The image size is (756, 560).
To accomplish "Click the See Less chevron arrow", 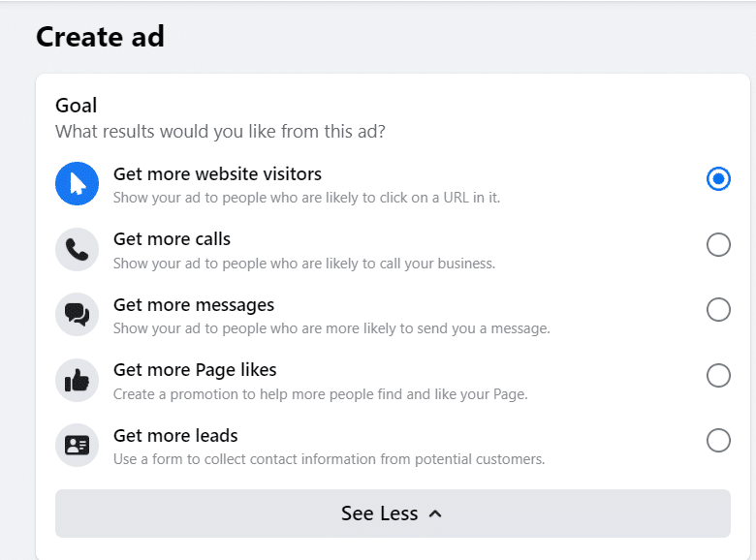I will tap(435, 513).
